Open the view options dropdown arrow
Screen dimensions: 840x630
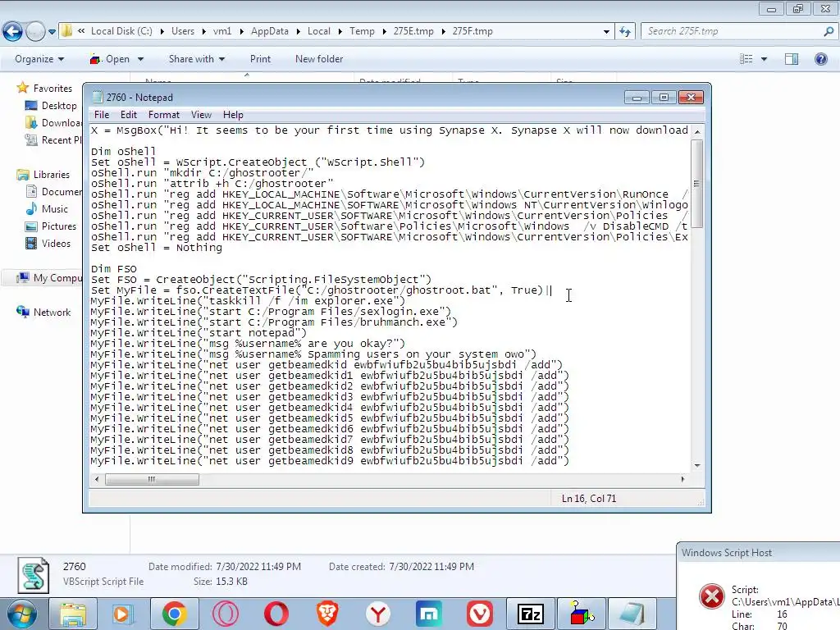click(x=764, y=59)
